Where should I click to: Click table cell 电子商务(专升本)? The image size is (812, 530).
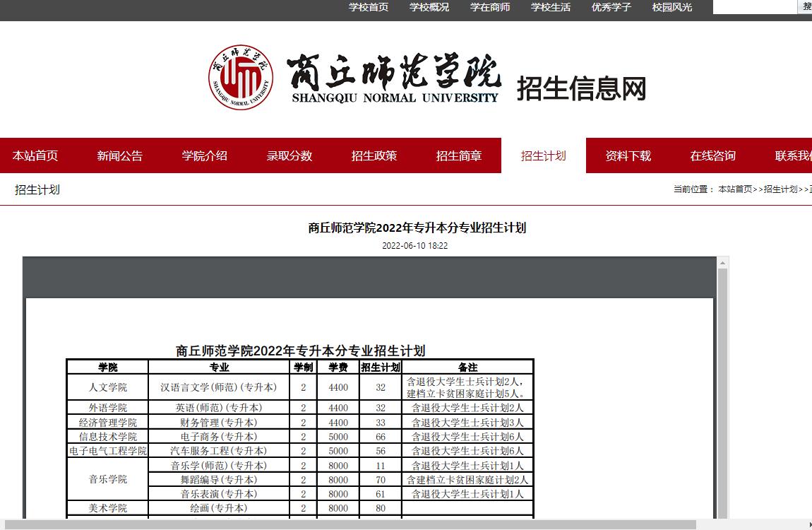219,437
